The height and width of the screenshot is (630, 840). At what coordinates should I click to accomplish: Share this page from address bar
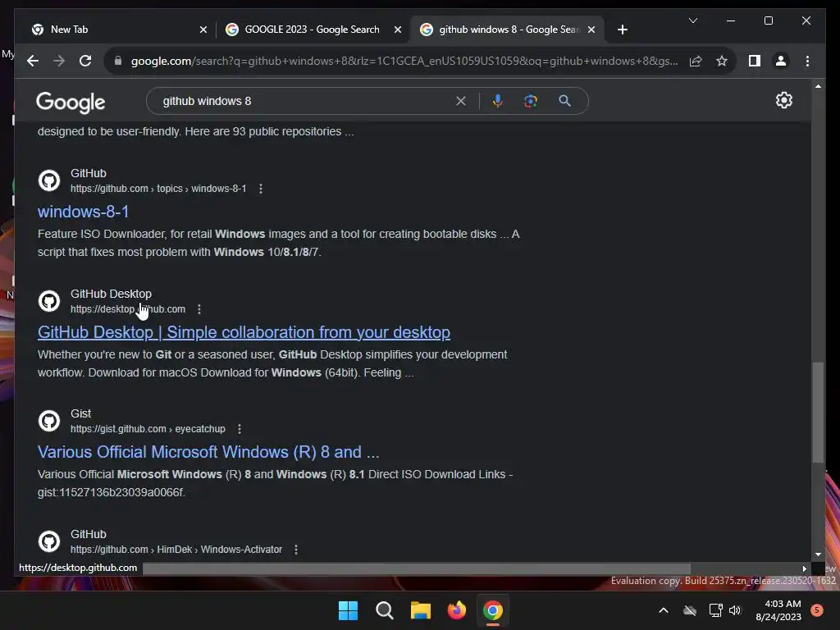(x=696, y=61)
